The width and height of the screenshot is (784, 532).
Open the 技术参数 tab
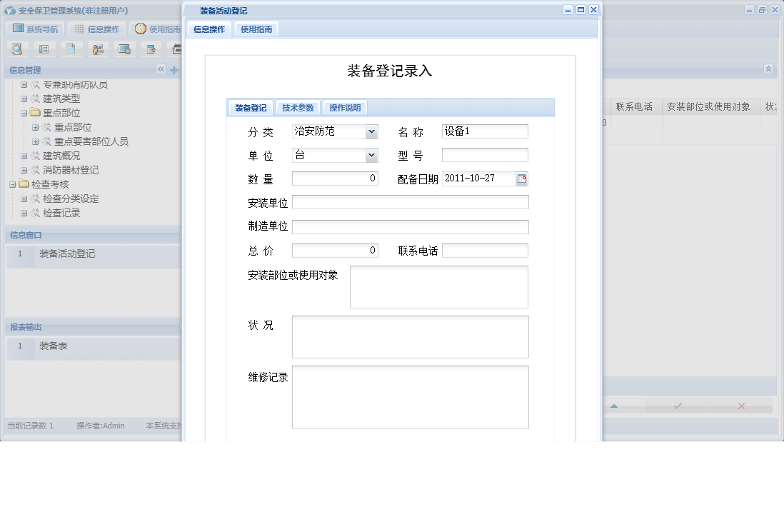point(297,107)
